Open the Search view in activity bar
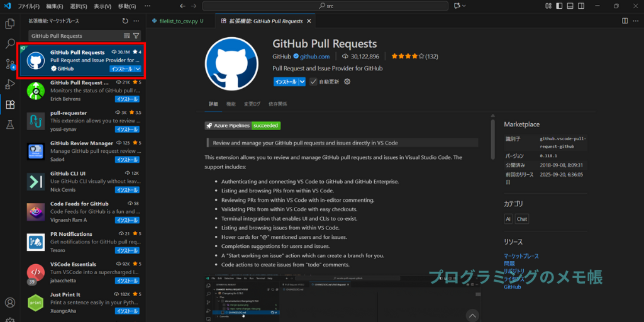 (x=10, y=44)
